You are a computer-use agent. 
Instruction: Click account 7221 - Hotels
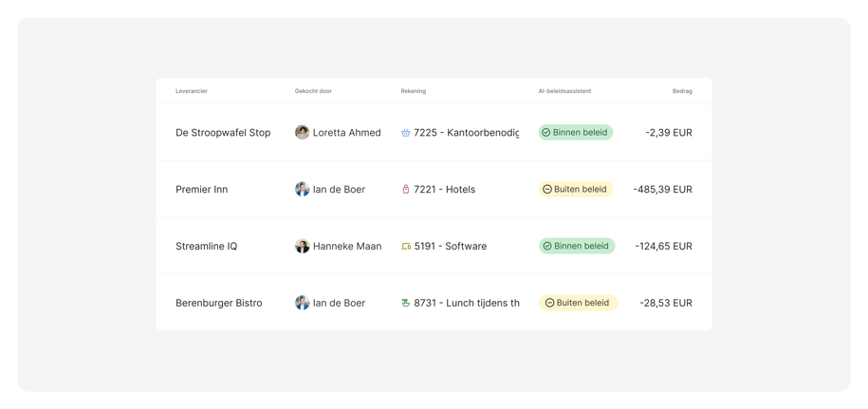pyautogui.click(x=445, y=189)
